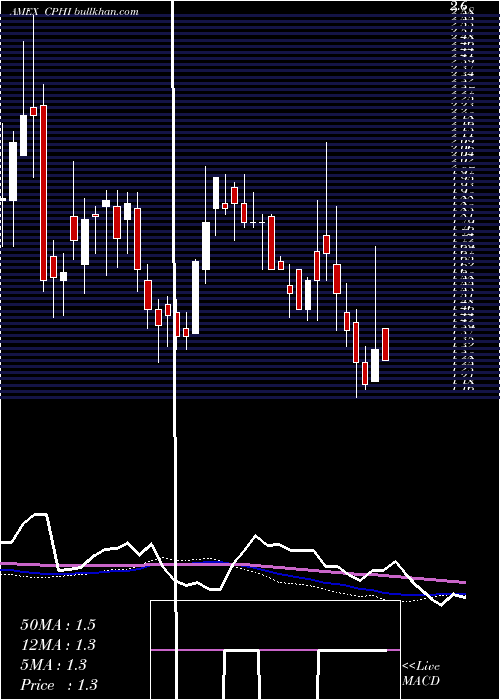Click the "50MA : 1.5" readout
Screen dimensions: 500x700
point(58,625)
